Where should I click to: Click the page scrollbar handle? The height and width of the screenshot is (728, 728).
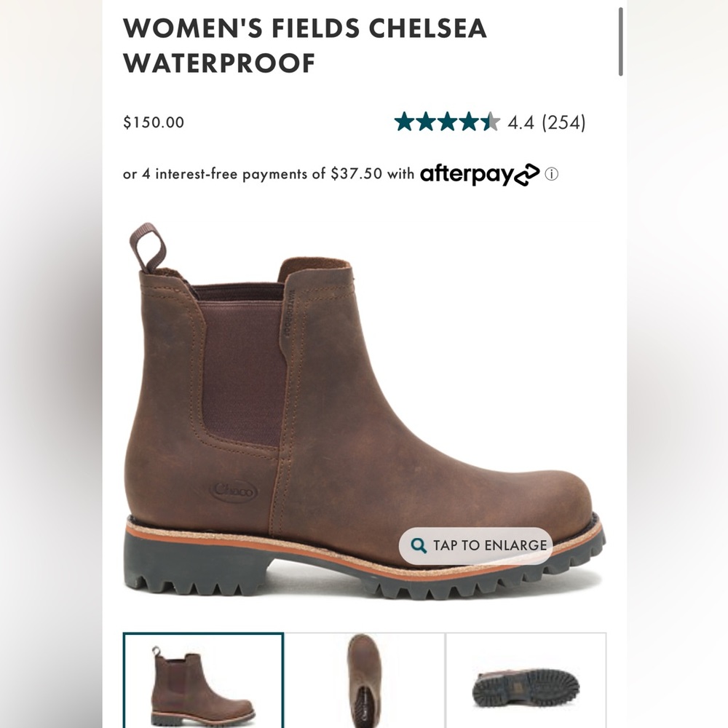click(x=620, y=42)
